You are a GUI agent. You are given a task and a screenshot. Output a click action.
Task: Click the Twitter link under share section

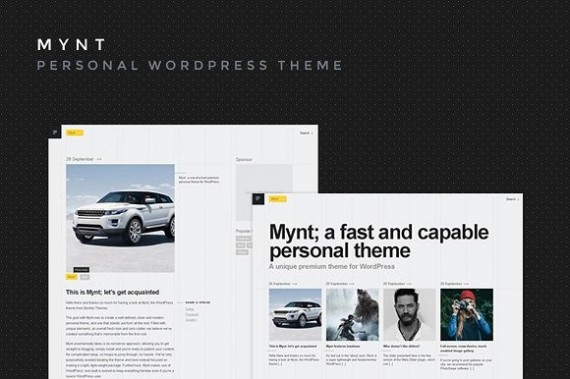click(189, 309)
